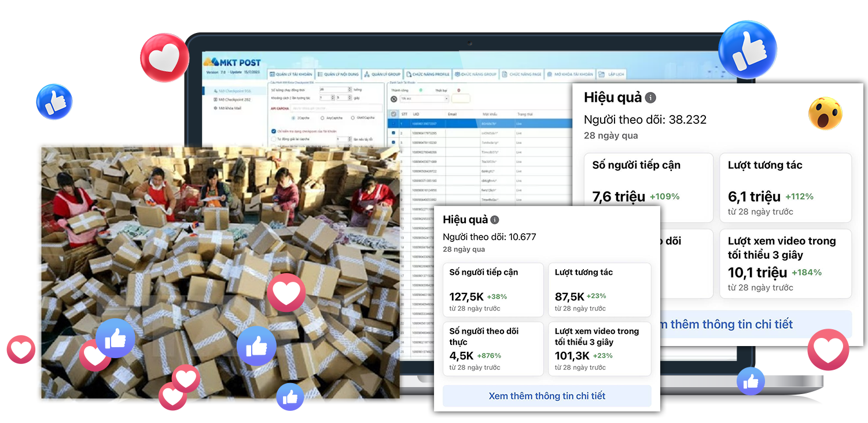The width and height of the screenshot is (868, 423).
Task: Open the Lượt tương tác 87,5K card
Action: (599, 290)
